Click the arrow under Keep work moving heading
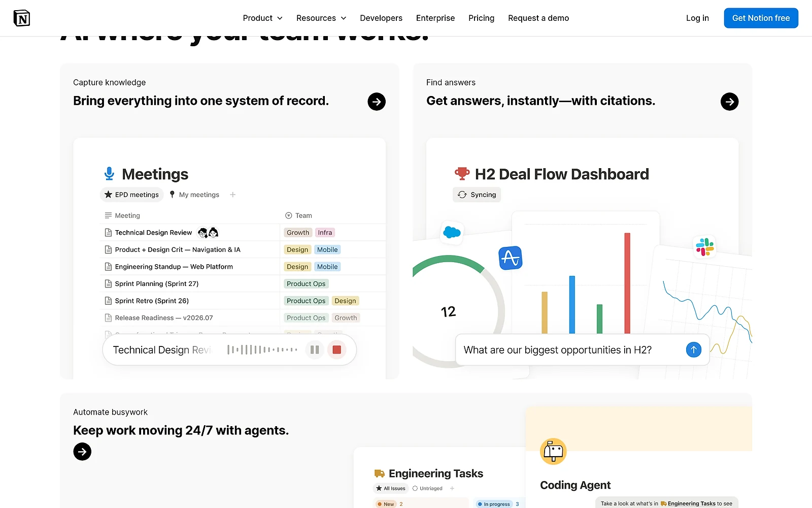The height and width of the screenshot is (508, 812). (x=82, y=452)
